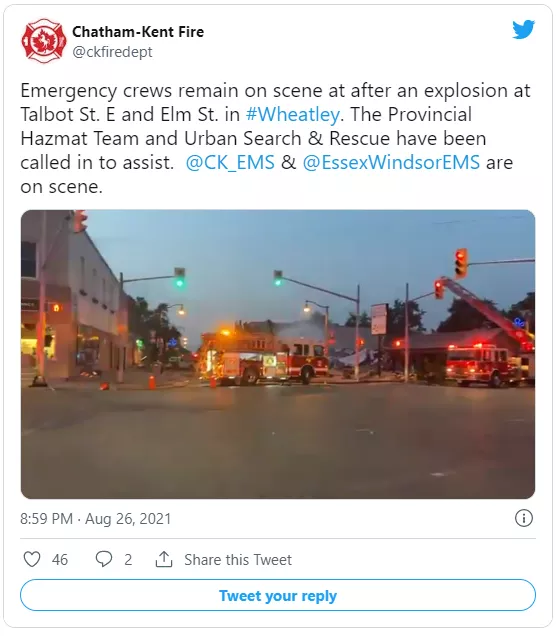
Task: Open the @EssexWindsorEMS mention
Action: pos(391,162)
